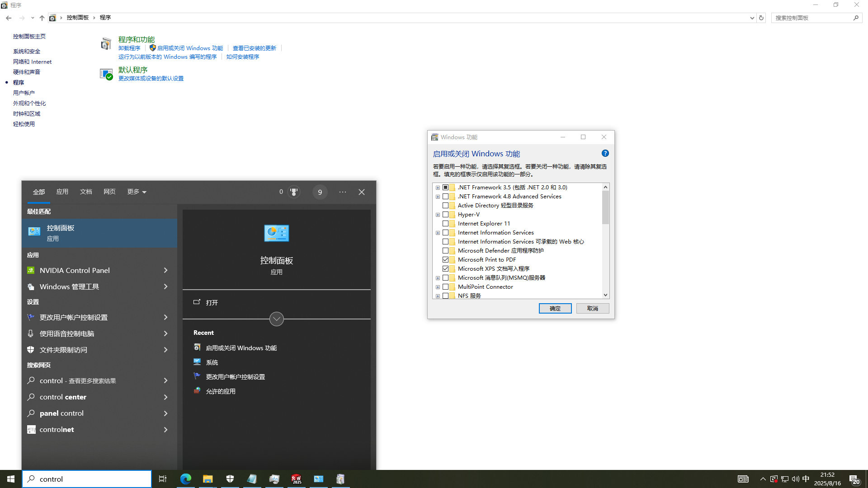Click the Windows Start button
The width and height of the screenshot is (868, 488).
tap(11, 479)
